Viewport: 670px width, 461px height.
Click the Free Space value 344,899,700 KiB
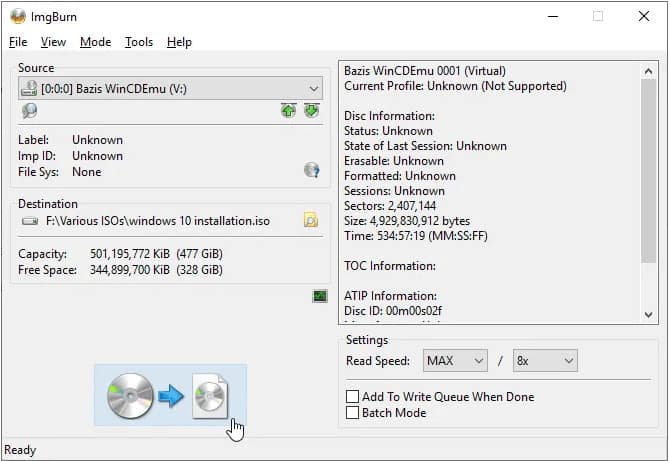point(129,270)
